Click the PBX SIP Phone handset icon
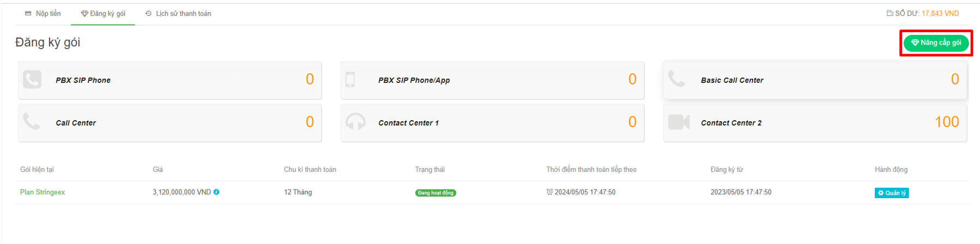Image resolution: width=980 pixels, height=244 pixels. (x=32, y=80)
